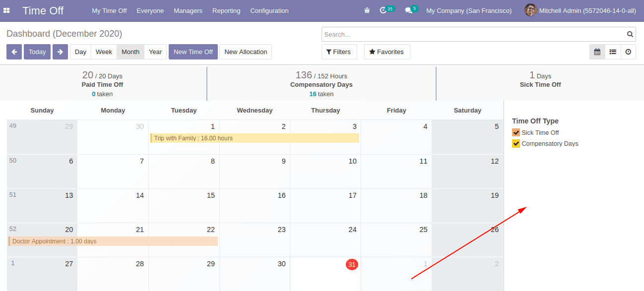Screen dimensions: 644x291
Task: Click the debug bug icon
Action: [x=367, y=10]
